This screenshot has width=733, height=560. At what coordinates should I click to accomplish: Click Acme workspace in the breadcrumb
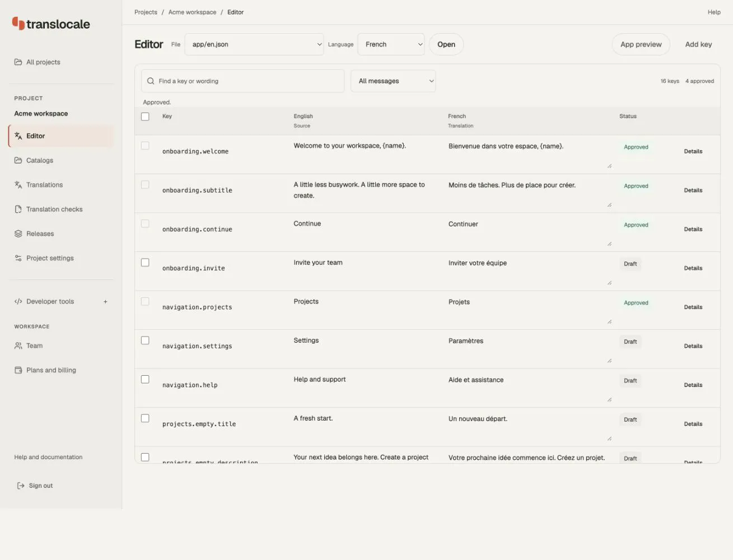click(192, 12)
